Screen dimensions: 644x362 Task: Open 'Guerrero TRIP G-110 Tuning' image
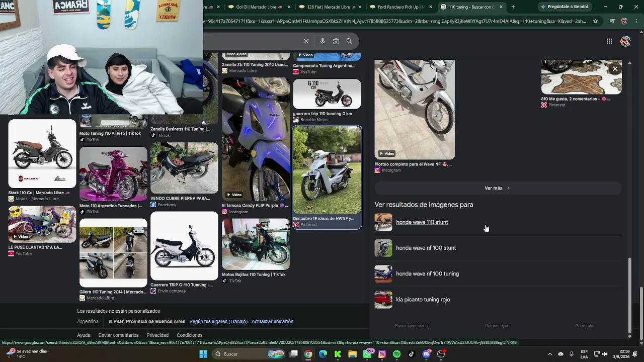pyautogui.click(x=184, y=246)
